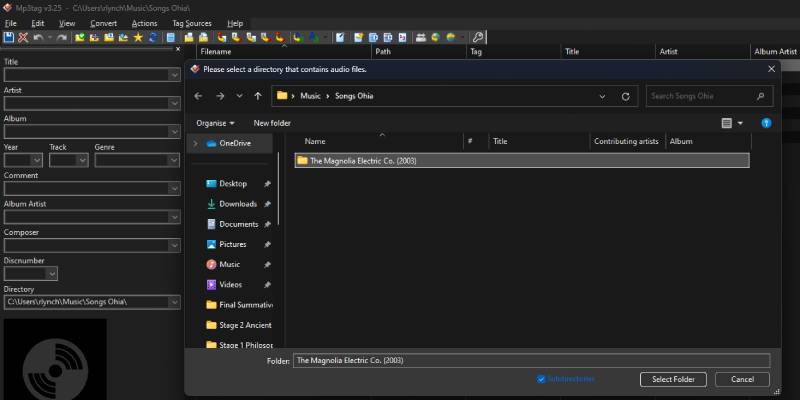Click the yellow star Favorites icon
Image resolution: width=800 pixels, height=400 pixels.
(x=138, y=37)
